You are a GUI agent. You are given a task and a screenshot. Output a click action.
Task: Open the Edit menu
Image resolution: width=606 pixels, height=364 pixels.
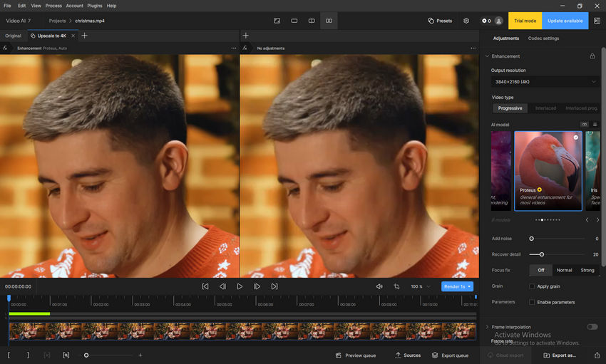[21, 6]
